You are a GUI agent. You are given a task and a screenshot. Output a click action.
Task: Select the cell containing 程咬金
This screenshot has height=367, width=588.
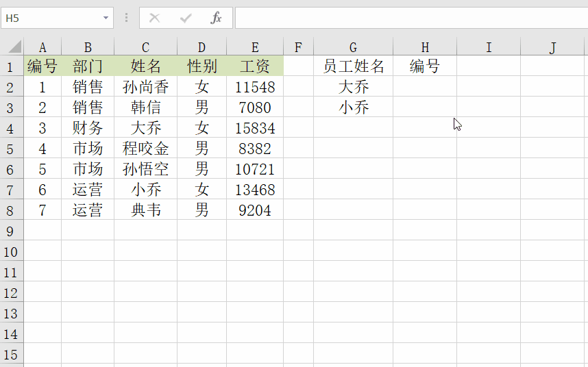(145, 149)
